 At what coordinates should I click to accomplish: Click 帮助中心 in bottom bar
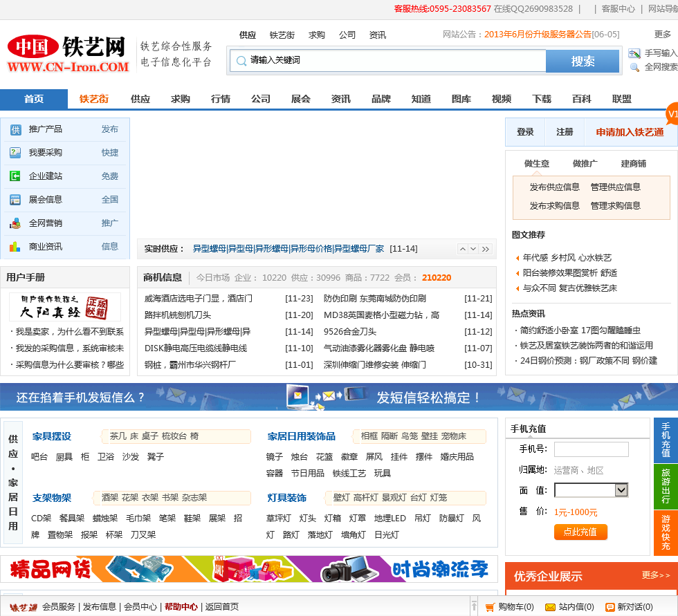click(181, 607)
